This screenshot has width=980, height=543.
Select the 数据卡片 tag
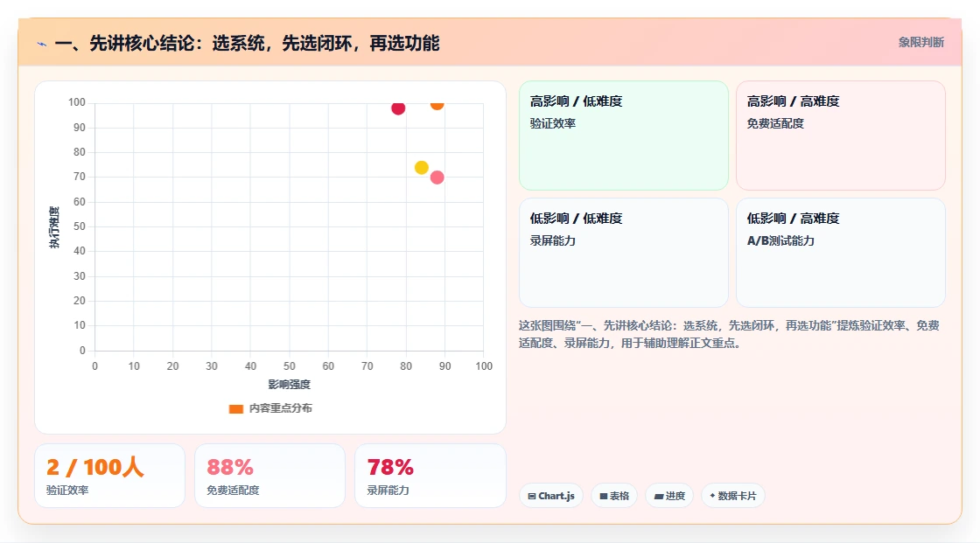(x=732, y=496)
